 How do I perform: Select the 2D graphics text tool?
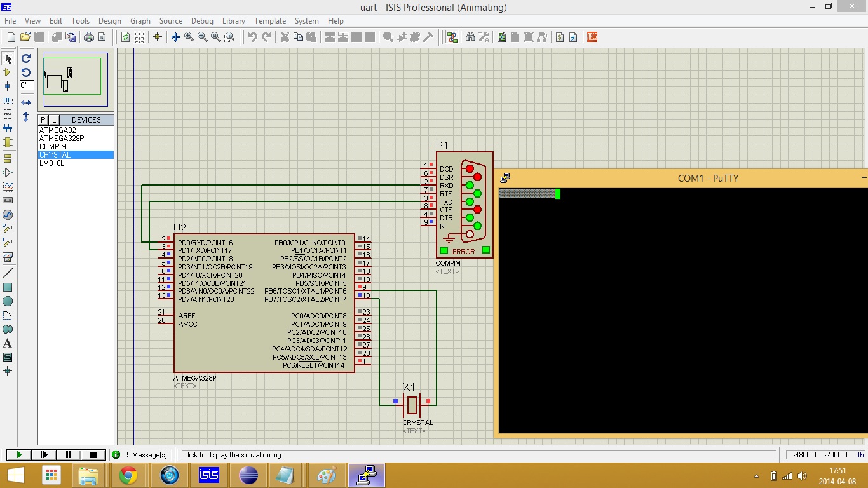click(8, 343)
